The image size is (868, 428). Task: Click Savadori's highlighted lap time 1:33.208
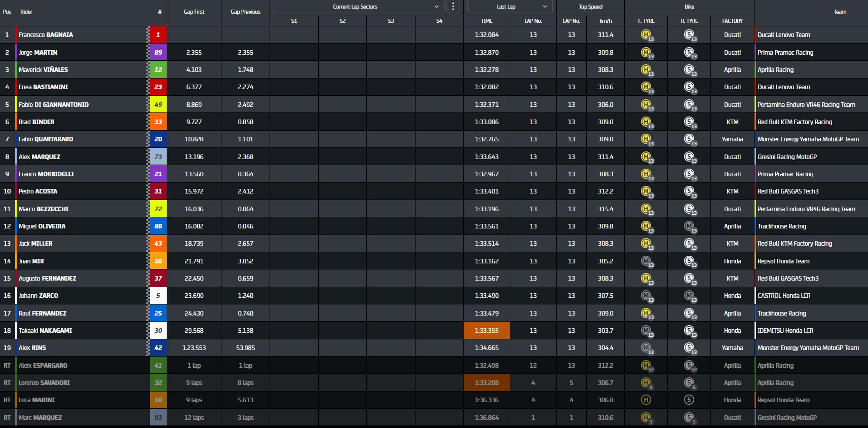point(486,382)
